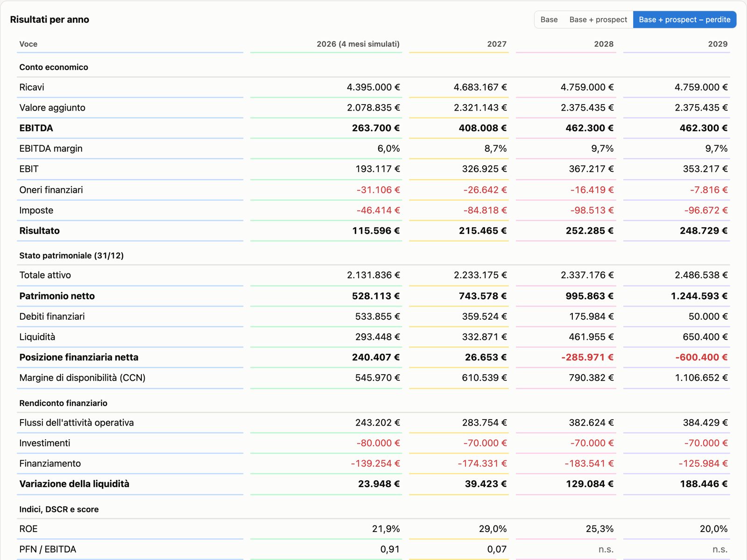Click the Conto economico section heading
747x560 pixels.
54,67
